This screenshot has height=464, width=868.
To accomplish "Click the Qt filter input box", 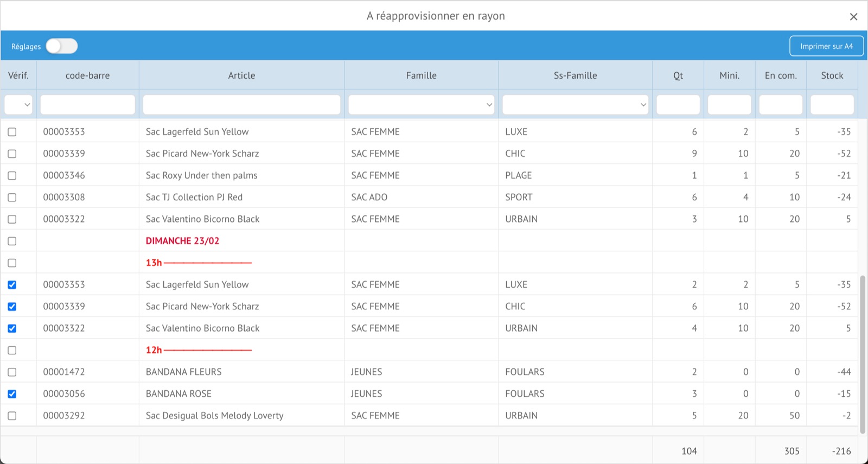I will (x=678, y=105).
